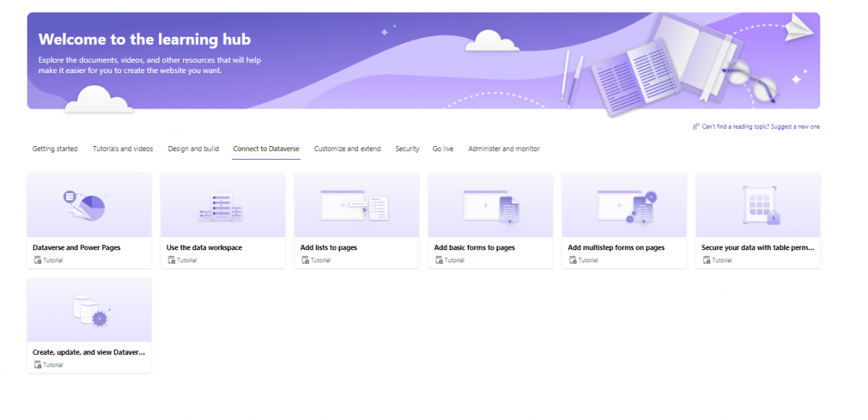Select the Design and build tab
This screenshot has width=868, height=420.
pyautogui.click(x=193, y=148)
